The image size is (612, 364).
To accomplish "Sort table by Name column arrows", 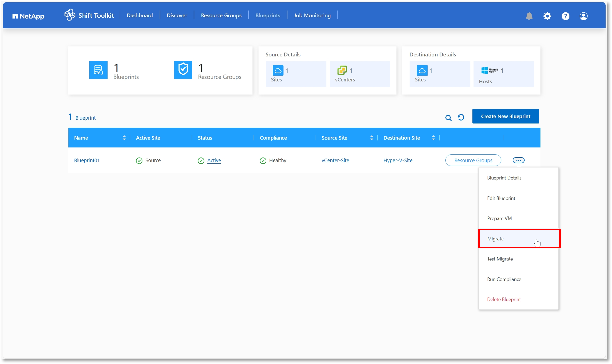I will (124, 138).
